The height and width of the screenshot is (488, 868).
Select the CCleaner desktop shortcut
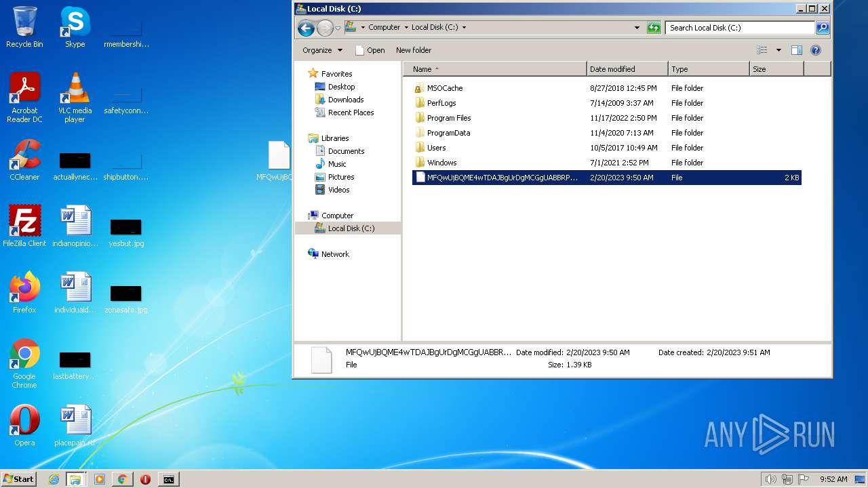24,160
